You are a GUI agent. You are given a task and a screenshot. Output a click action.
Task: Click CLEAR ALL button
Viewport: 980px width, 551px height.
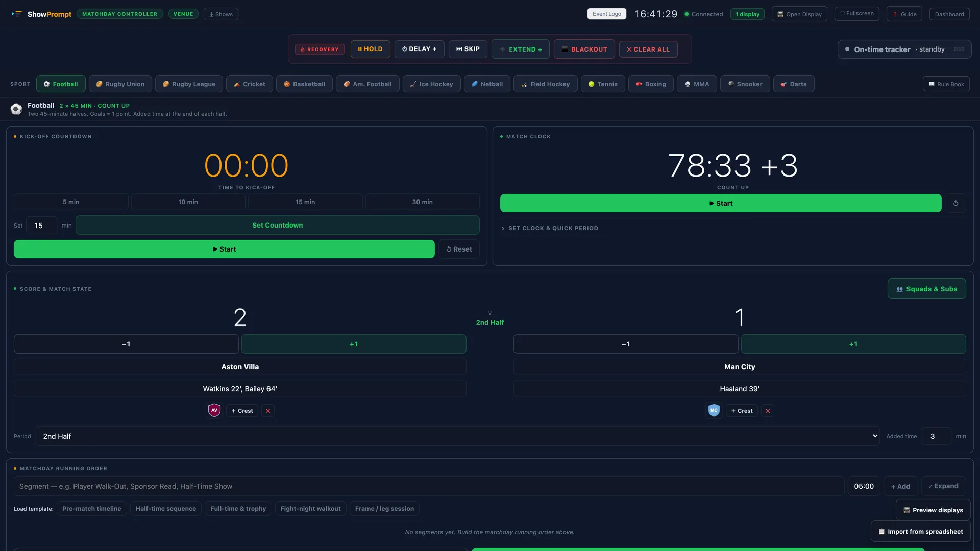tap(648, 49)
